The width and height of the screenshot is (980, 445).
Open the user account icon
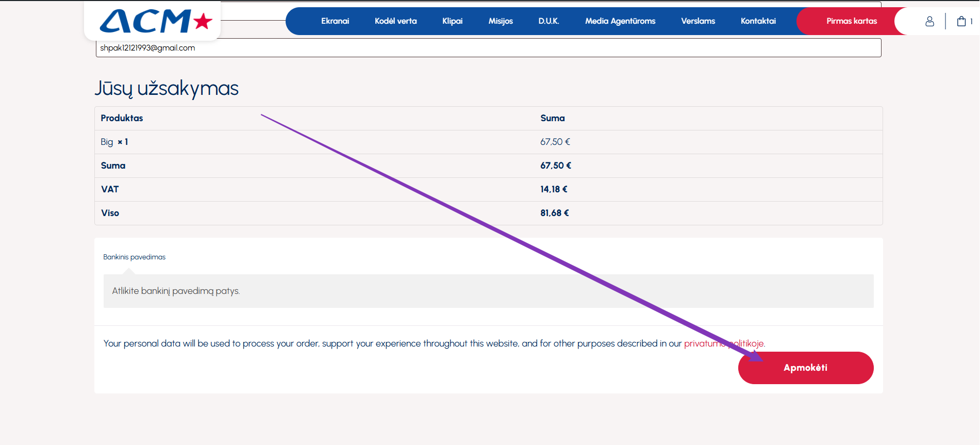[x=929, y=21]
